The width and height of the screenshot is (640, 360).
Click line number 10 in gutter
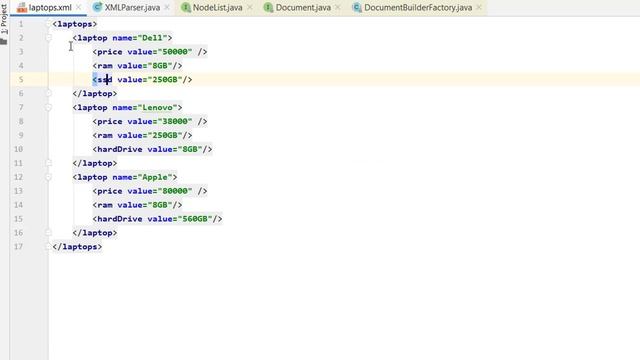tap(18, 149)
